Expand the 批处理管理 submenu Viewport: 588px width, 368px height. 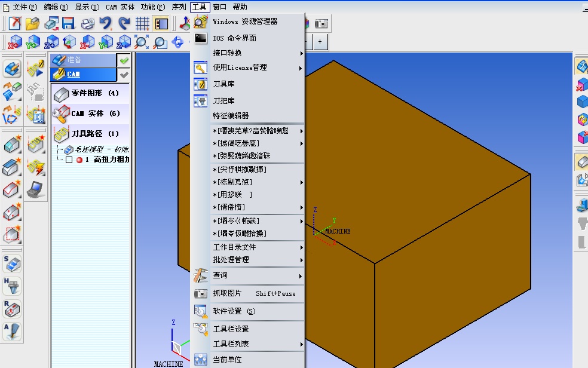(247, 260)
